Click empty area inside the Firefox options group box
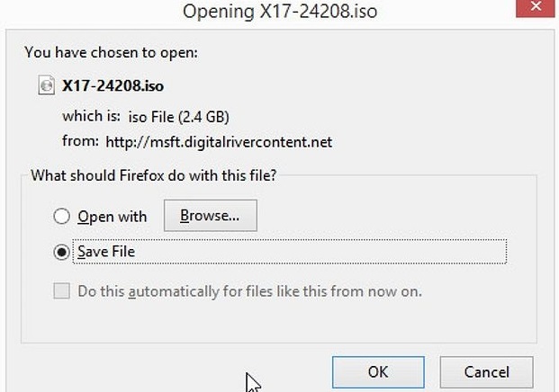This screenshot has width=559, height=392. tap(278, 322)
